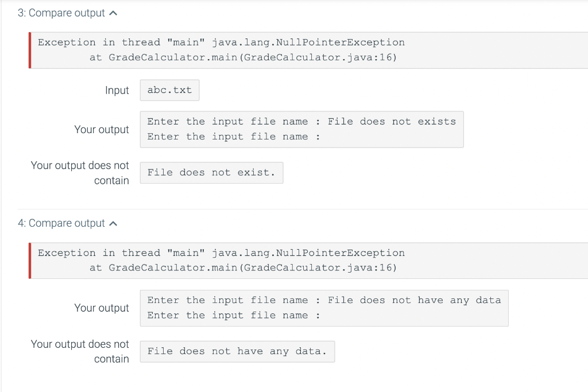This screenshot has width=588, height=392.
Task: Click 'Your output does not contain' label in test 3
Action: coord(79,173)
